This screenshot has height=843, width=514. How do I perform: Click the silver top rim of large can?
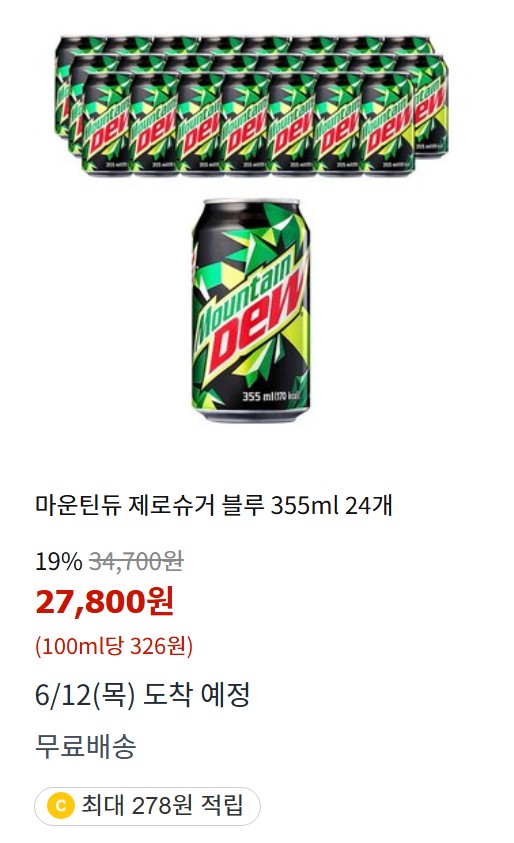(x=251, y=202)
